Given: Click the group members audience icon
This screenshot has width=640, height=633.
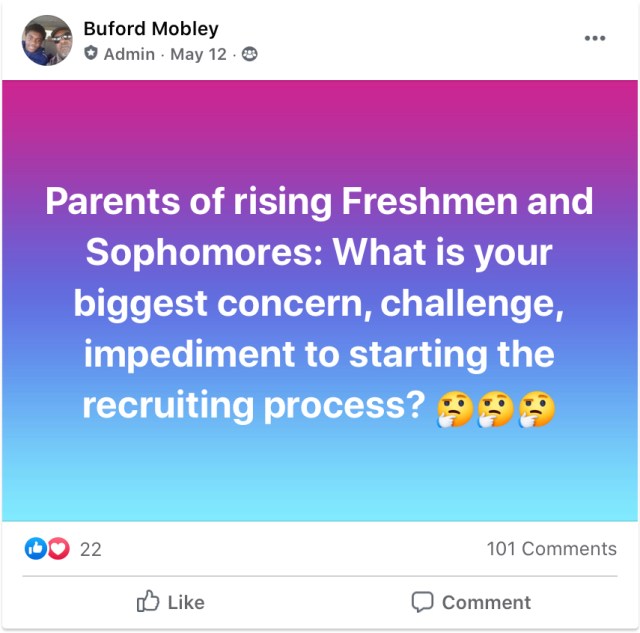Looking at the screenshot, I should 250,54.
